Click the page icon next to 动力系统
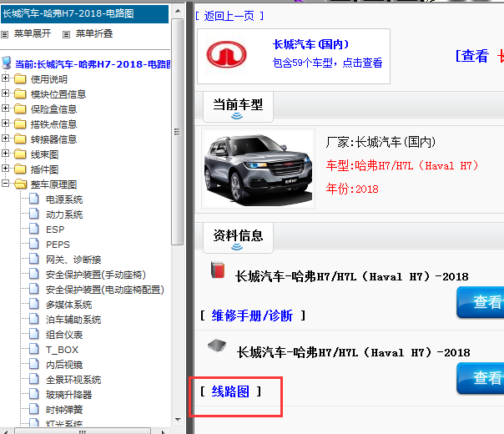 pyautogui.click(x=34, y=214)
